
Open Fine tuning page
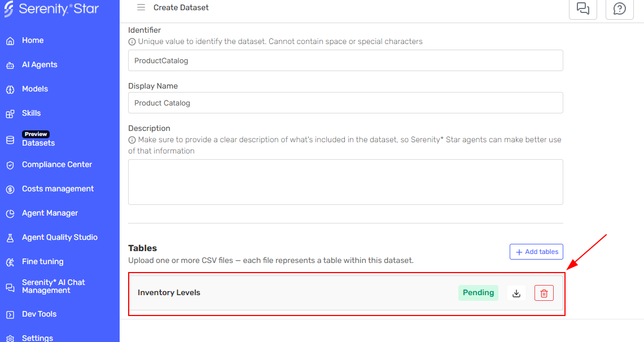pyautogui.click(x=42, y=262)
